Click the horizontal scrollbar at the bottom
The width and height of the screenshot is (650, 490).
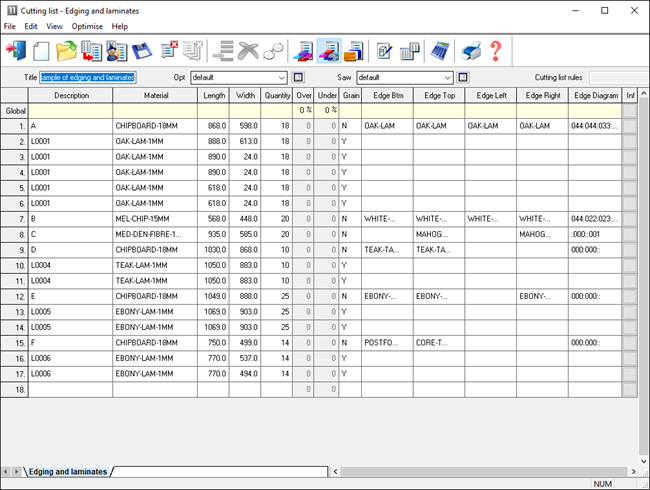coord(380,471)
